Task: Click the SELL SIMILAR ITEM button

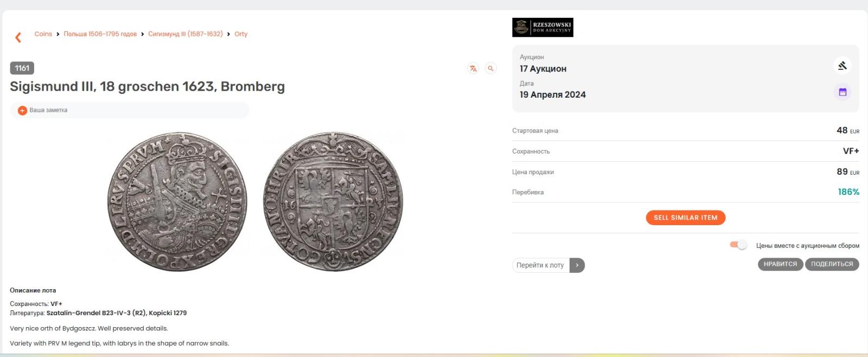Action: coord(686,218)
